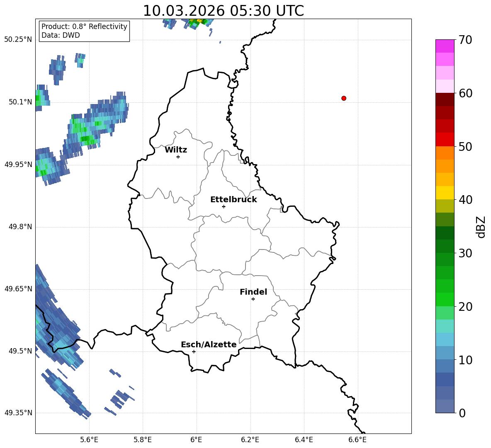Click the 5.8°E longitude label
Viewport: 491px width, 448px height.
pos(143,440)
